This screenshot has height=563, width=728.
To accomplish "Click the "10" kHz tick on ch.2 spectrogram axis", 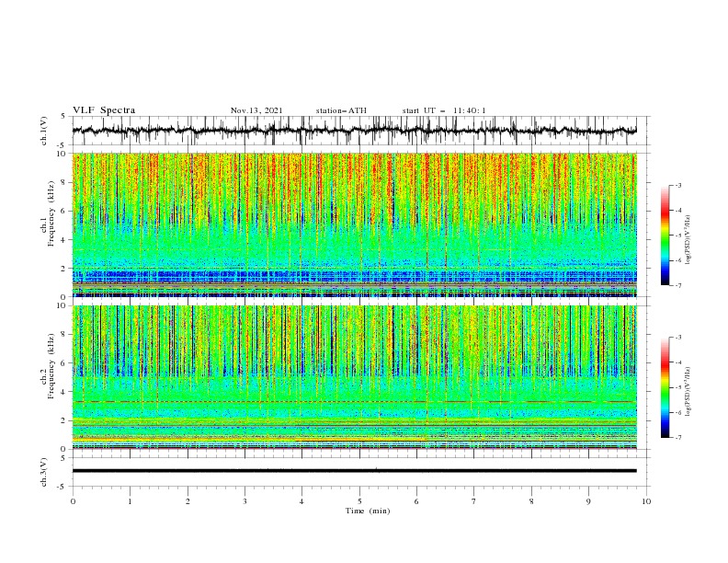I will tap(63, 305).
